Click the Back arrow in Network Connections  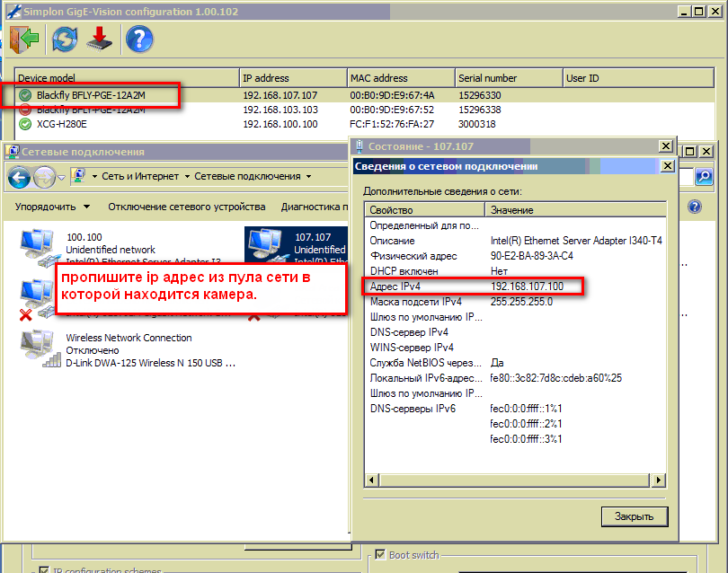pos(19,177)
